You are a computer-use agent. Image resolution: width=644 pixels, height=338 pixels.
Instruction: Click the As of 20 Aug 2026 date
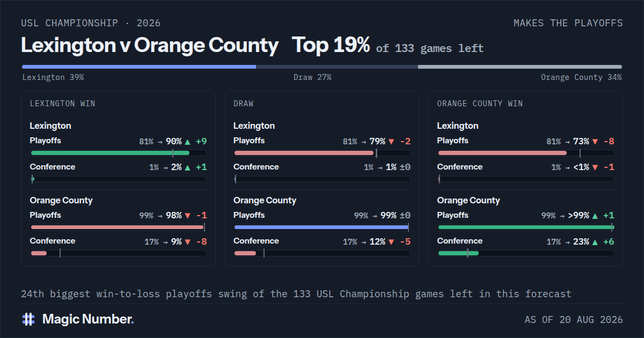tap(574, 320)
